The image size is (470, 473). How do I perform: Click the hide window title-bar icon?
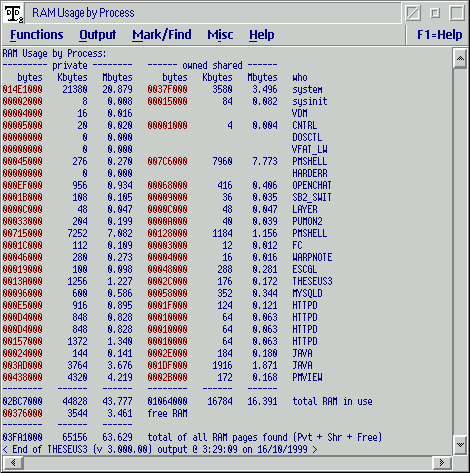(413, 13)
